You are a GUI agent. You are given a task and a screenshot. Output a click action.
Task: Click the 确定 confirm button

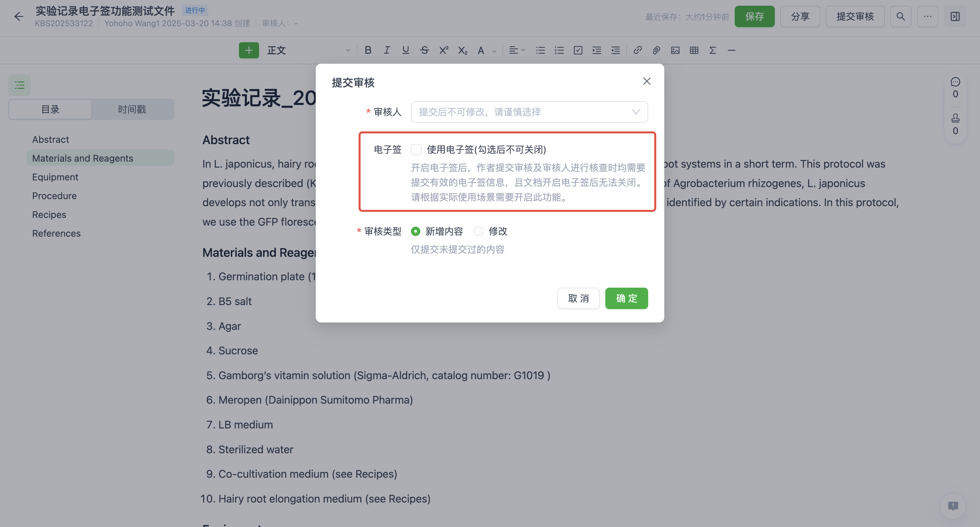(x=626, y=298)
